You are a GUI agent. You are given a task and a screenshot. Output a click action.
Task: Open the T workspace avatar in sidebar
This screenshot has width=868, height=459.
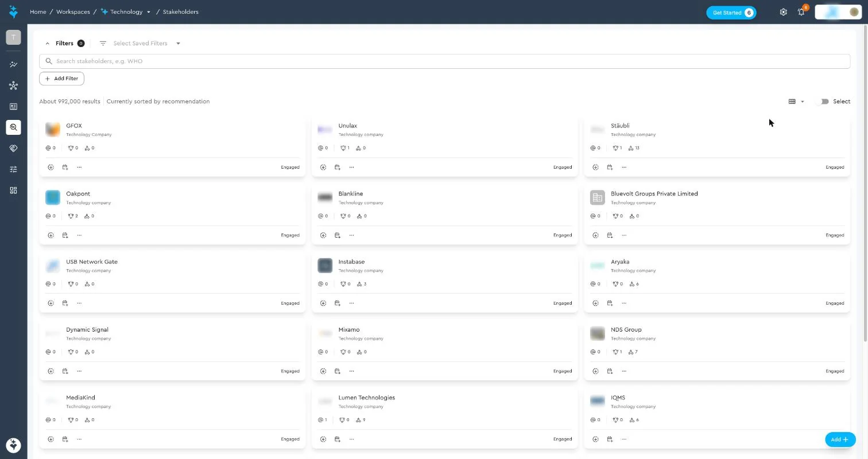(13, 37)
